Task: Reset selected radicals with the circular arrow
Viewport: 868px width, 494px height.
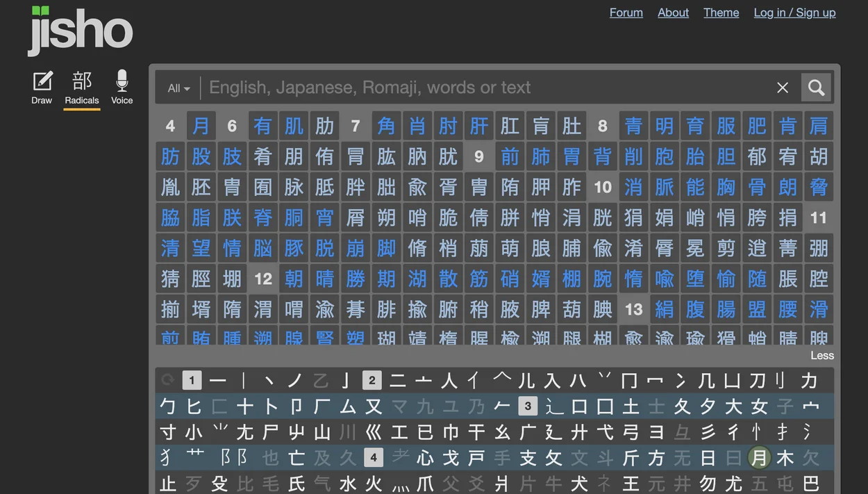Action: pos(167,380)
